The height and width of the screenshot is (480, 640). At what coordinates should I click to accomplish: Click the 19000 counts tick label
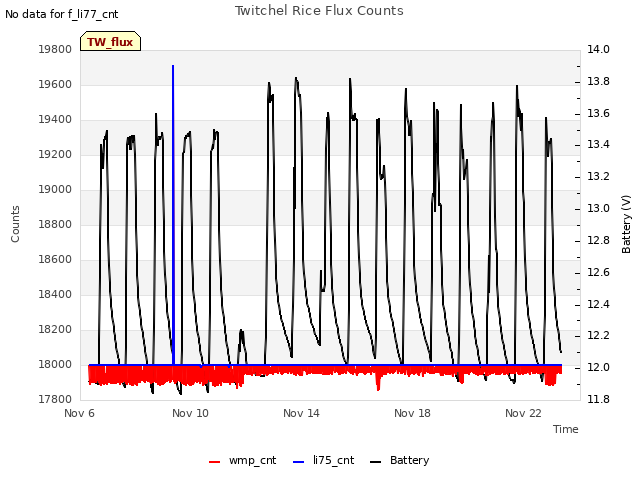55,189
